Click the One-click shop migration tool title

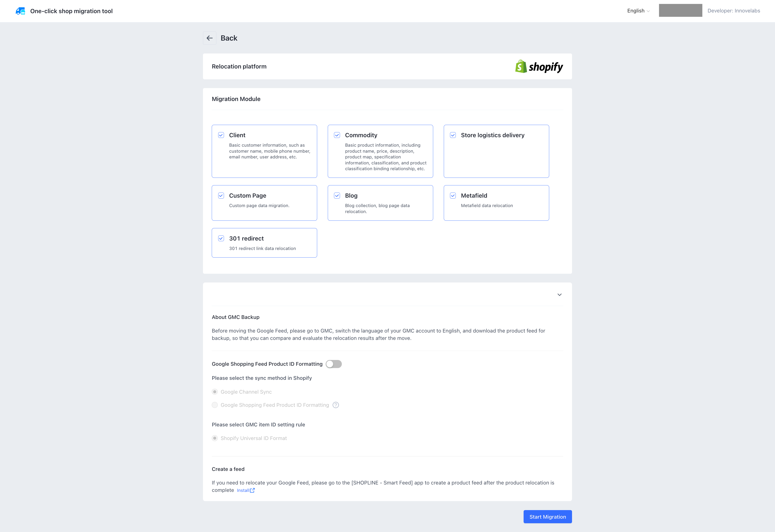[71, 11]
